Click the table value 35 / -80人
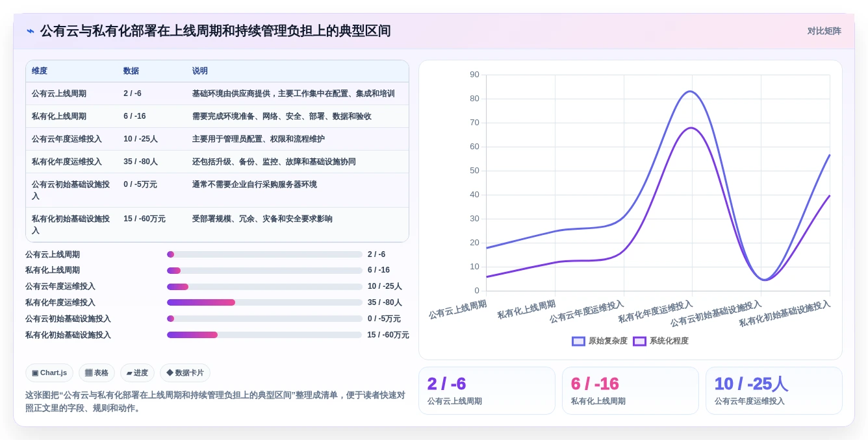This screenshot has width=868, height=440. tap(140, 162)
